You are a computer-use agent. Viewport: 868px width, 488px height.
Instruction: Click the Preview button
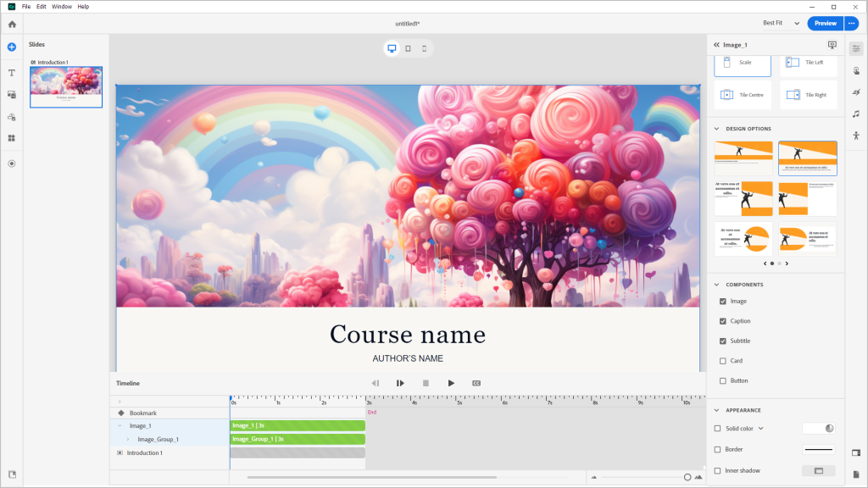tap(825, 24)
